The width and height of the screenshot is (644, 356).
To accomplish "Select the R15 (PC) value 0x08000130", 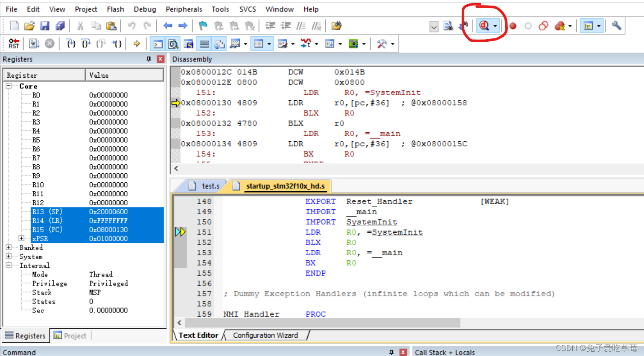I will click(108, 229).
